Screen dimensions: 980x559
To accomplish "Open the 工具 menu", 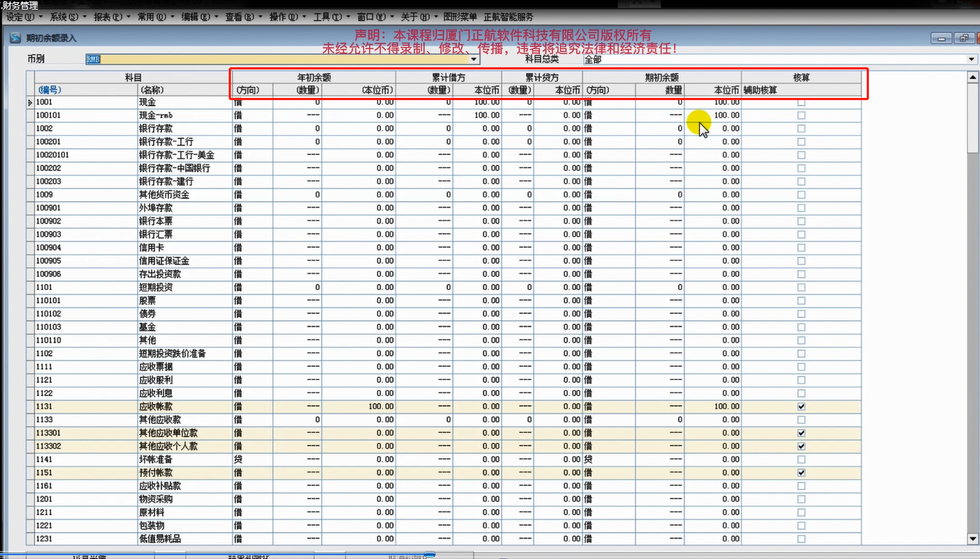I will (331, 17).
